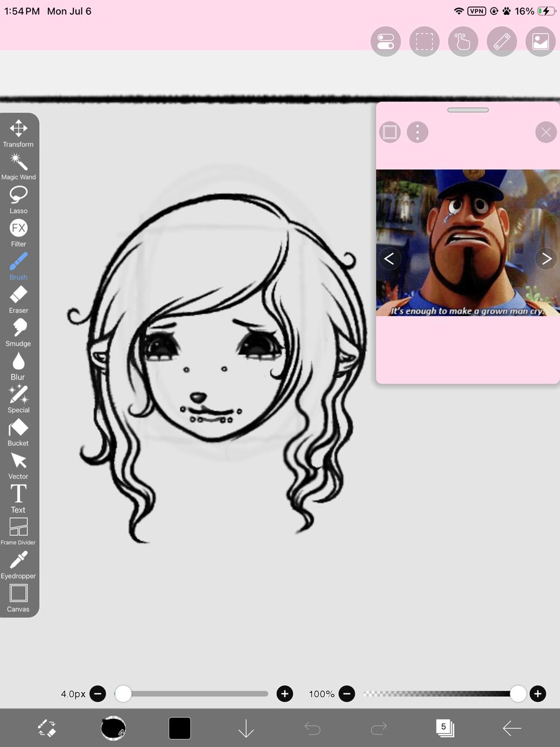Increase opacity with plus button
560x747 pixels.
tap(538, 693)
